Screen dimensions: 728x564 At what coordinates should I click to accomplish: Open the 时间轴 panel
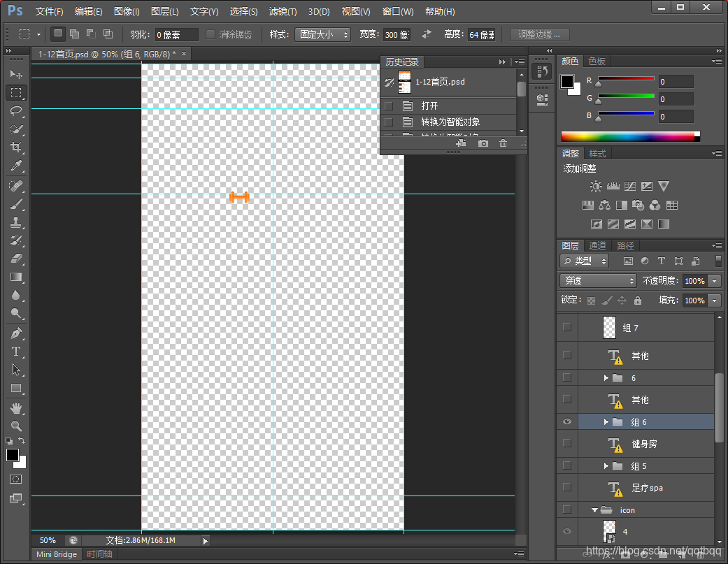(x=99, y=554)
